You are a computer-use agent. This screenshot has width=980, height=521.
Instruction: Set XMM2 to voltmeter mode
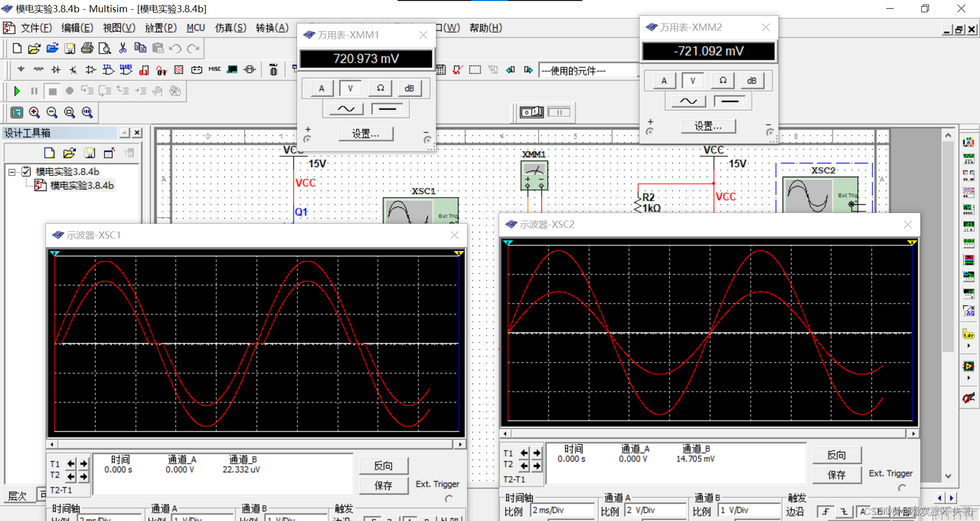pyautogui.click(x=693, y=81)
